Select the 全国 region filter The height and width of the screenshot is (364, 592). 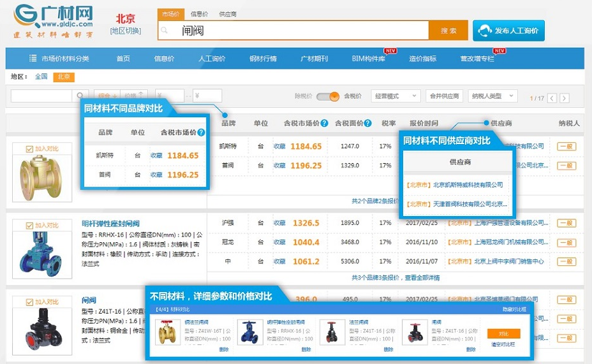[41, 76]
